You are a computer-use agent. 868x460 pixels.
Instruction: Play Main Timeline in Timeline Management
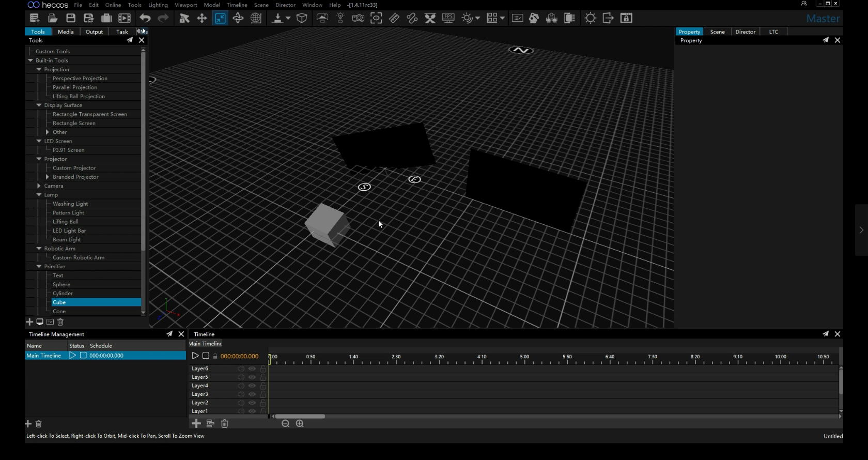tap(72, 356)
